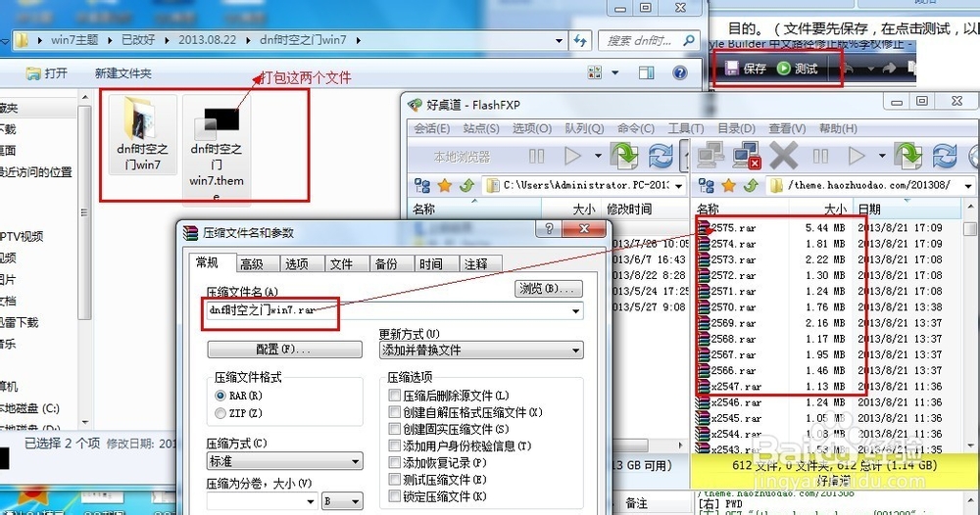Click 浏览(B)... button
This screenshot has width=980, height=515.
(548, 289)
